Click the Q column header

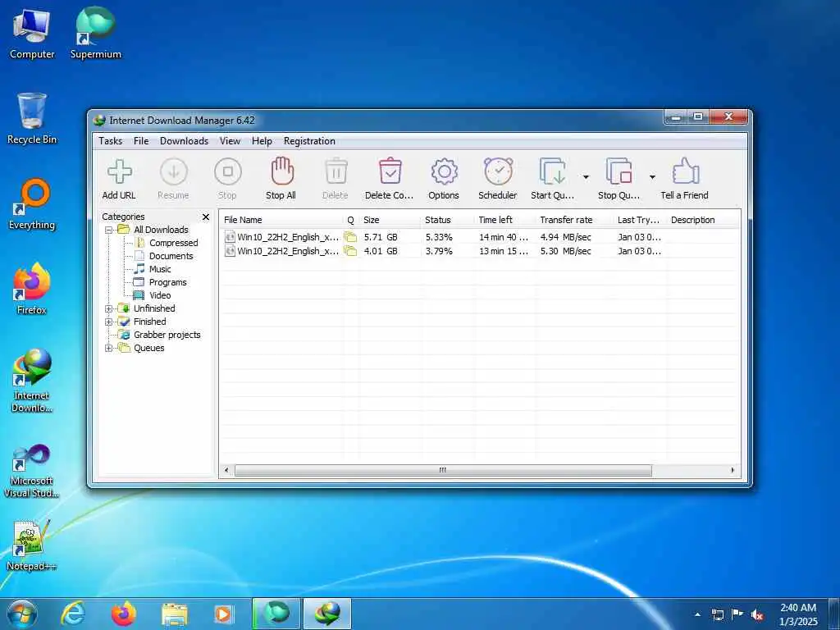351,220
